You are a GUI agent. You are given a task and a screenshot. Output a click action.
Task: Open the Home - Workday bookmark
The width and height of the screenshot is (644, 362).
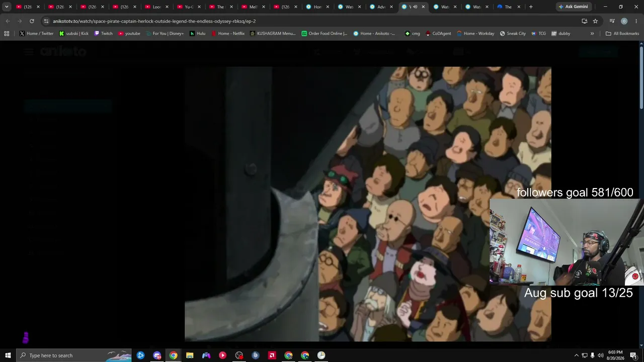(475, 34)
